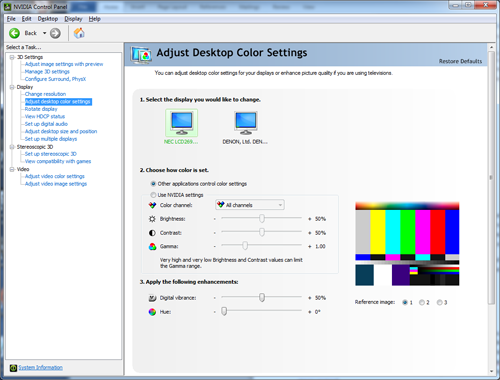
Task: Click the Color channel icon
Action: click(152, 205)
